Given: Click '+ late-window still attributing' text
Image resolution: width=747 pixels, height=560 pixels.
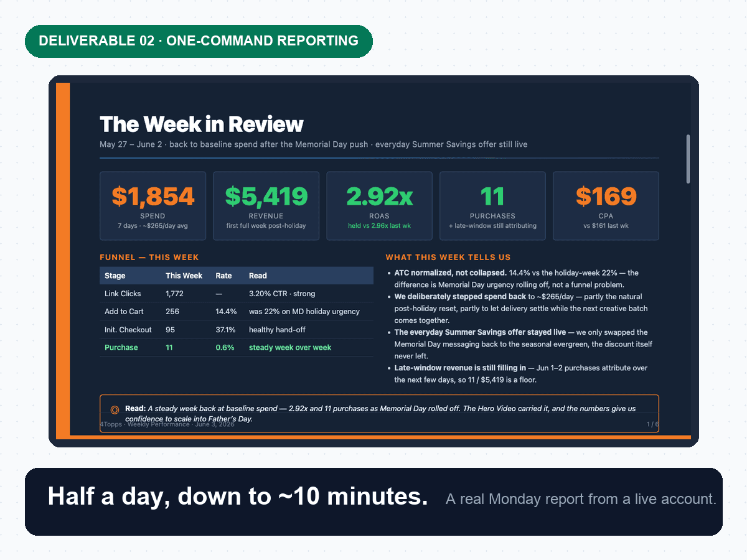Looking at the screenshot, I should (x=492, y=226).
